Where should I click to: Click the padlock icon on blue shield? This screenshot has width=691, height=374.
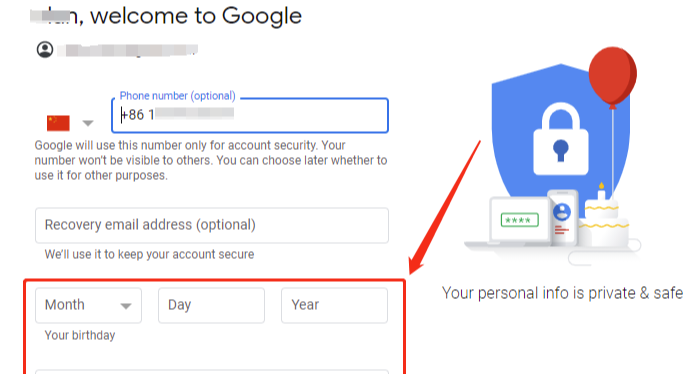pyautogui.click(x=561, y=139)
